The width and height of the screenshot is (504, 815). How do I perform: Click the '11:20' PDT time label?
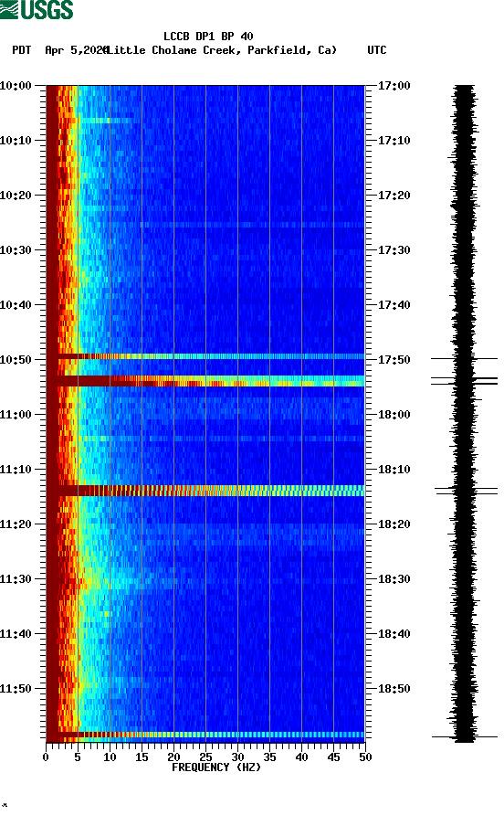[x=16, y=524]
